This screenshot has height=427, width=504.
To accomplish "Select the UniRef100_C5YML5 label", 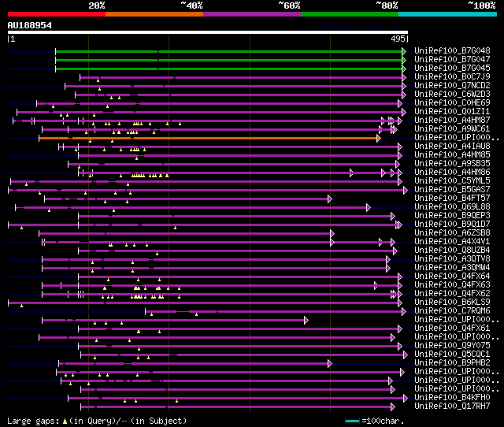I will pos(452,180).
